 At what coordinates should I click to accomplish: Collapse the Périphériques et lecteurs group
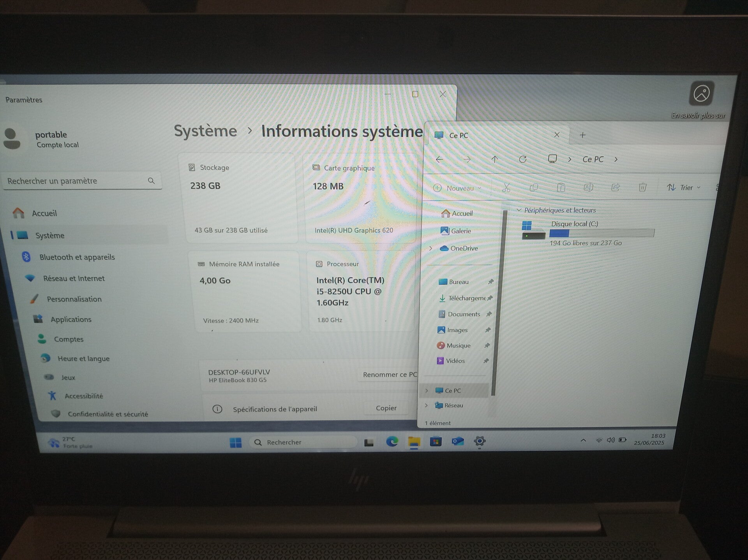coord(519,210)
